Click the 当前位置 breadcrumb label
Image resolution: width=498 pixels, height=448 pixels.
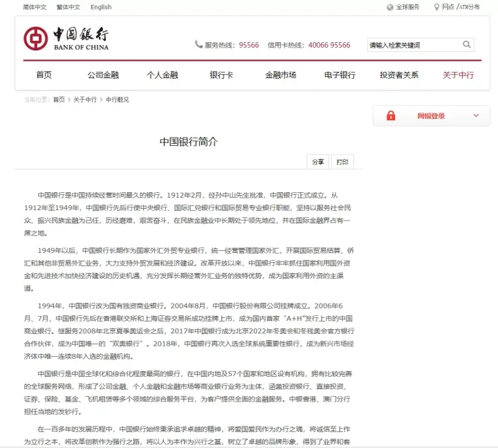37,100
